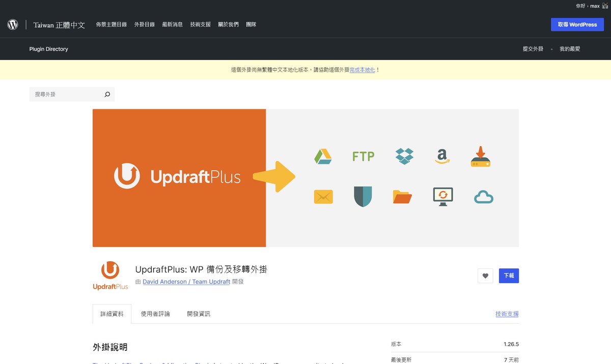Image resolution: width=611 pixels, height=364 pixels.
Task: Click 7 天前 last updated value
Action: click(x=511, y=360)
